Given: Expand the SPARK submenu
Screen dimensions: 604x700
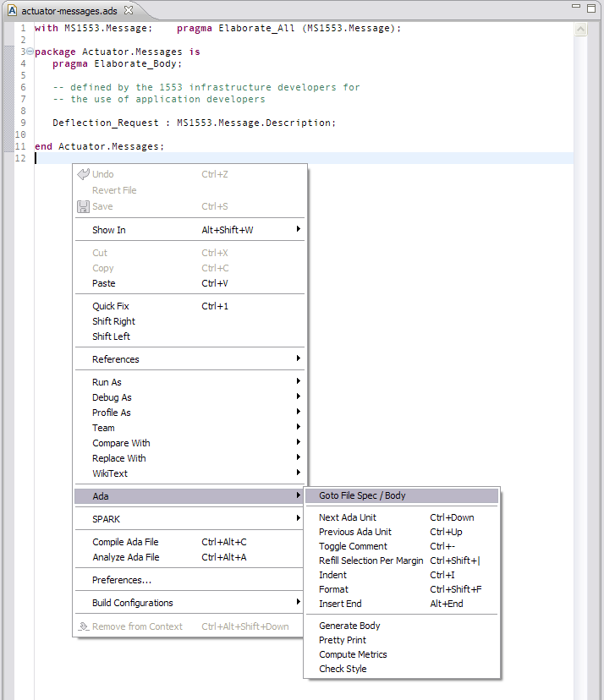Looking at the screenshot, I should click(189, 519).
